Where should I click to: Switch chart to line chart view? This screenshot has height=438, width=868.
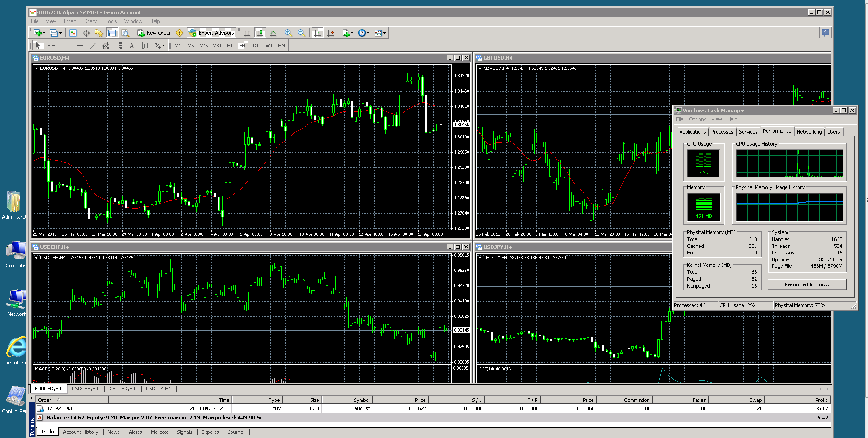(x=273, y=33)
